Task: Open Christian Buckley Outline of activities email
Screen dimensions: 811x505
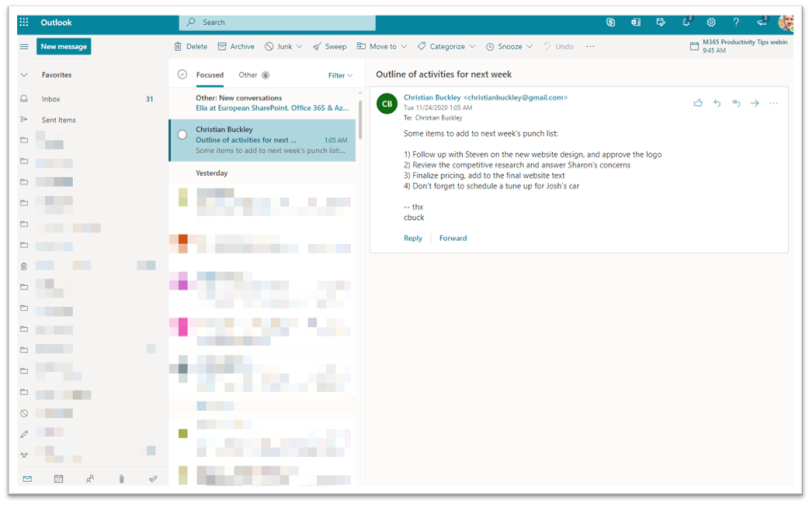Action: 262,140
